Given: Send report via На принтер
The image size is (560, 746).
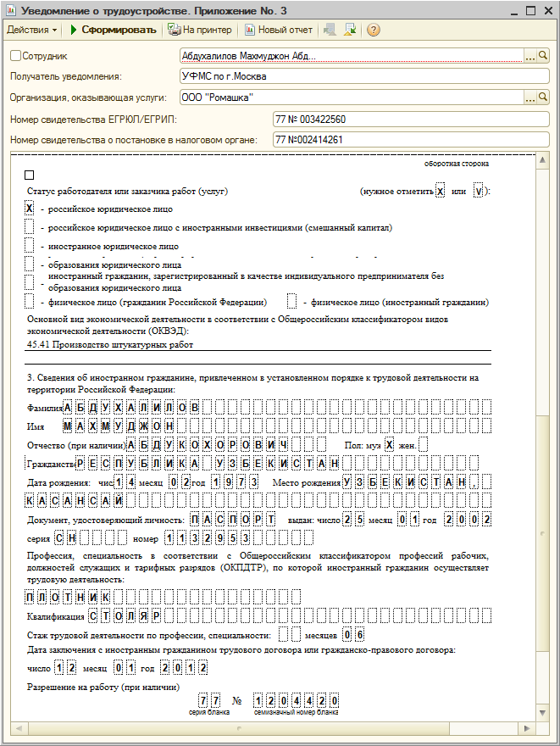Looking at the screenshot, I should click(x=200, y=30).
